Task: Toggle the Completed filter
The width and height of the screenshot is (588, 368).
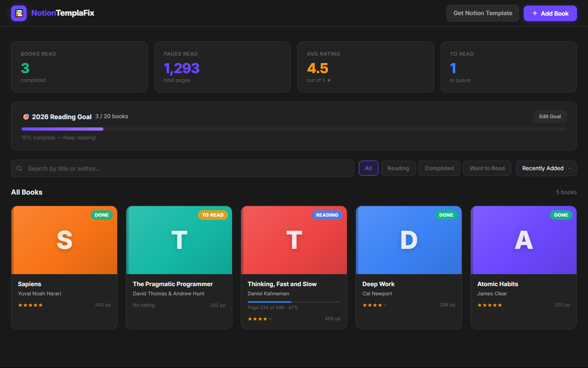Action: click(439, 168)
